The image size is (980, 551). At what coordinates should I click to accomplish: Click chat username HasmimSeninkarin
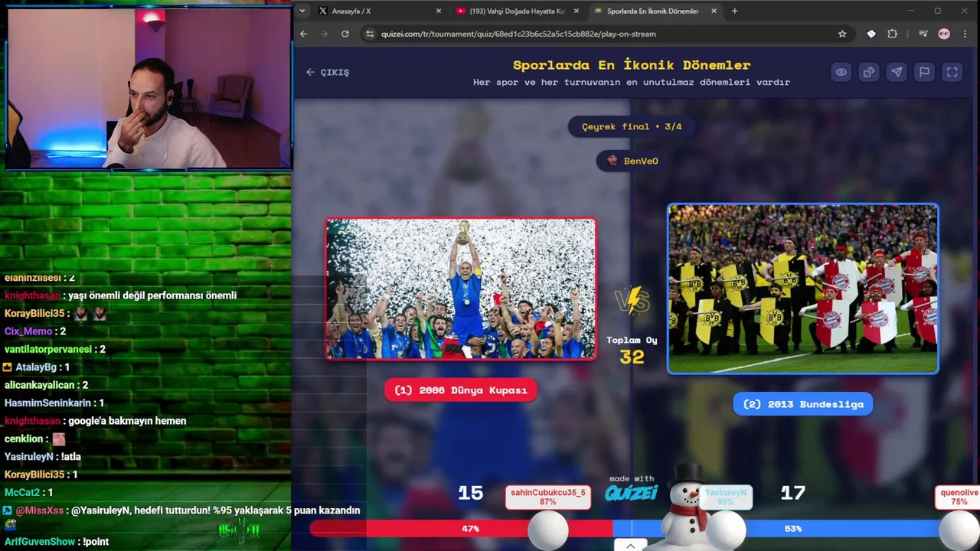coord(47,403)
